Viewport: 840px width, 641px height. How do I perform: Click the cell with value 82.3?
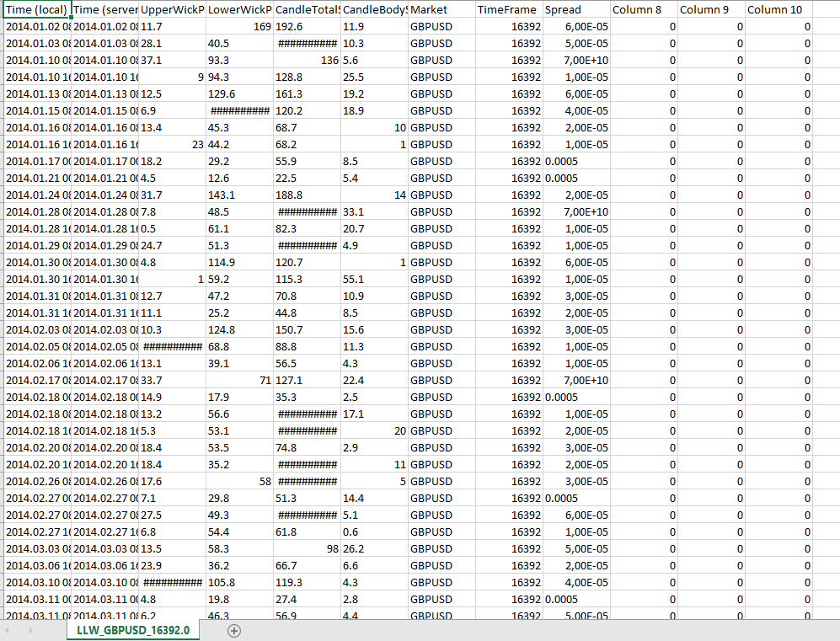point(308,229)
